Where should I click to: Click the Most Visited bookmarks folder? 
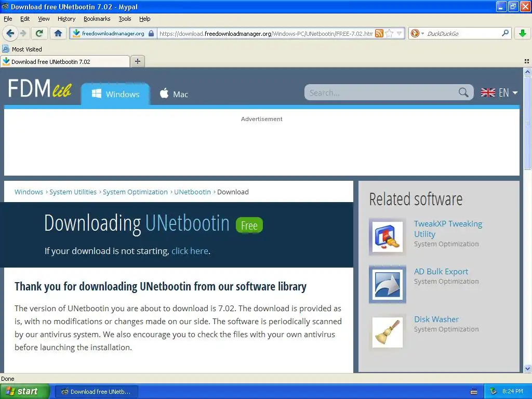(x=22, y=49)
